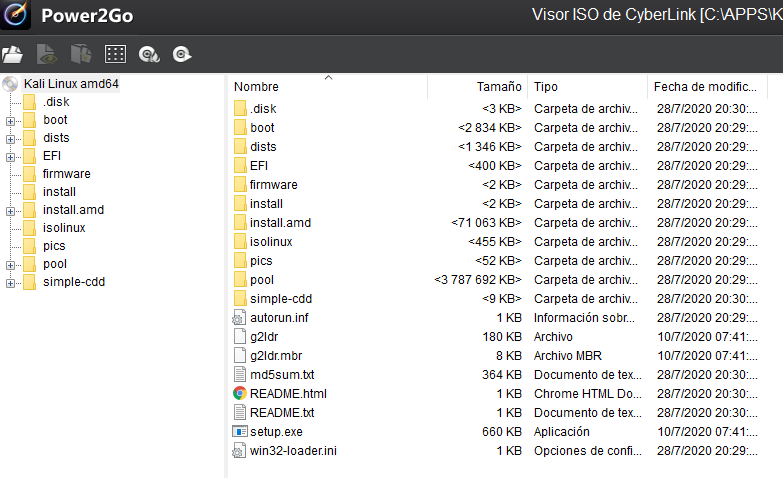Viewport: 783px width, 478px height.
Task: Expand the install.amd node in tree
Action: pyautogui.click(x=10, y=211)
